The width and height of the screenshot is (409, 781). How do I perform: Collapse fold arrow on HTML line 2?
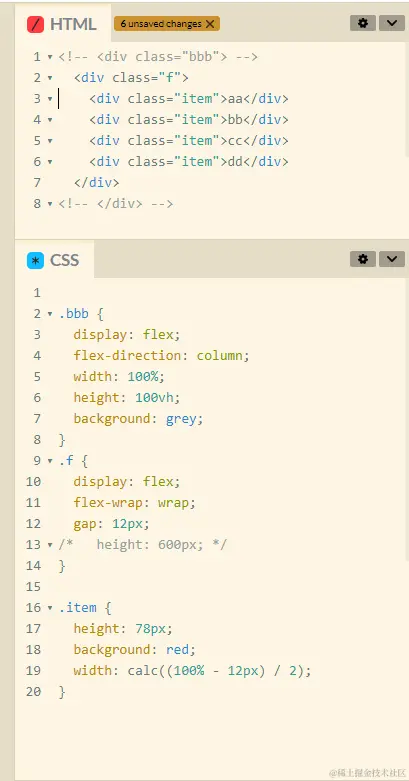click(x=50, y=78)
